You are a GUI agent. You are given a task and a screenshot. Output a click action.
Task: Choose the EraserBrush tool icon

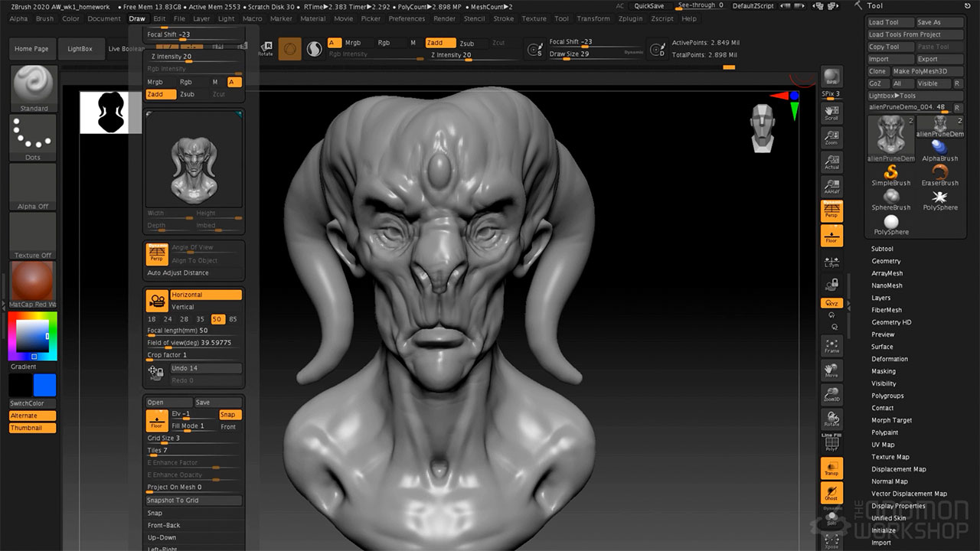pos(939,174)
